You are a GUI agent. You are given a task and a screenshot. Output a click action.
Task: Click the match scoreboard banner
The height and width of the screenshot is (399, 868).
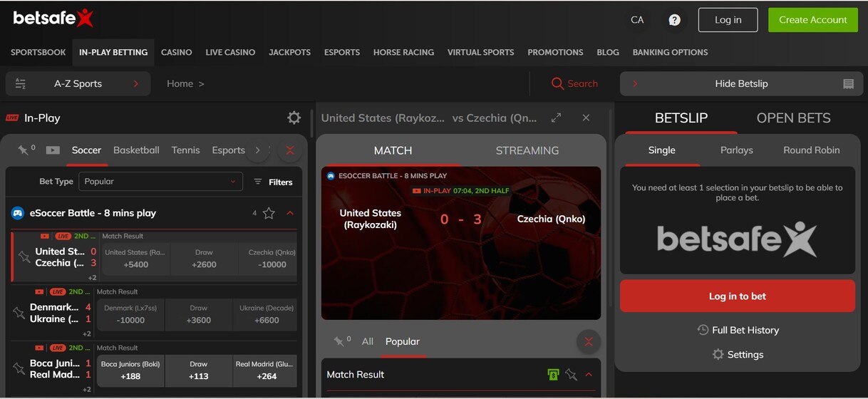[460, 243]
